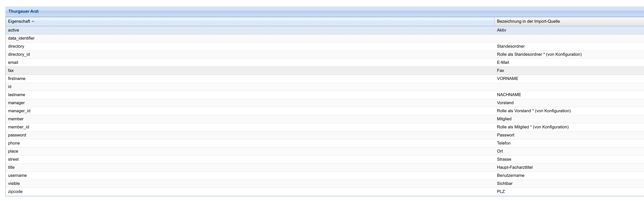Click the E-Mail import label cell
Image resolution: width=644 pixels, height=201 pixels.
[503, 62]
